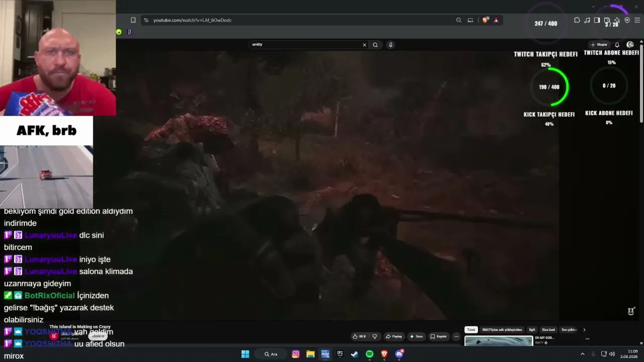Open the Leo AI sparkle icon

click(x=617, y=20)
